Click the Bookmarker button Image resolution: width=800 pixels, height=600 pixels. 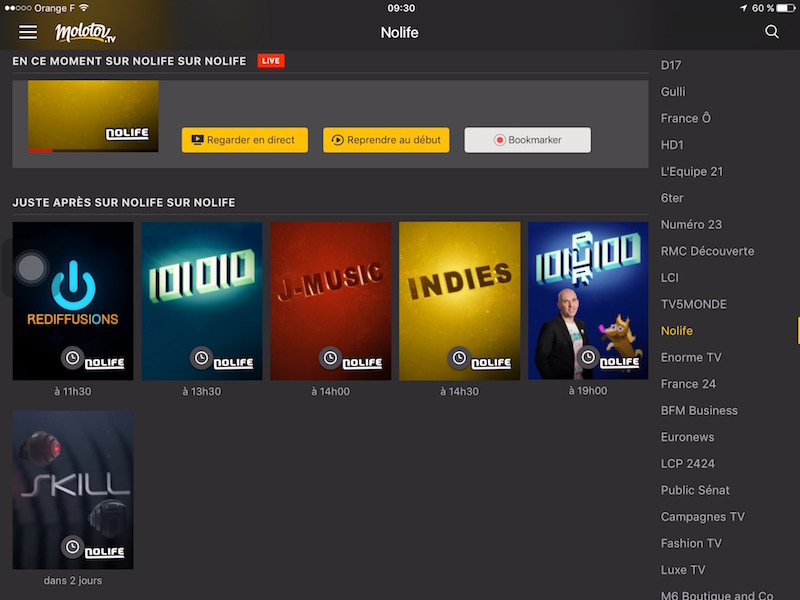pos(528,140)
